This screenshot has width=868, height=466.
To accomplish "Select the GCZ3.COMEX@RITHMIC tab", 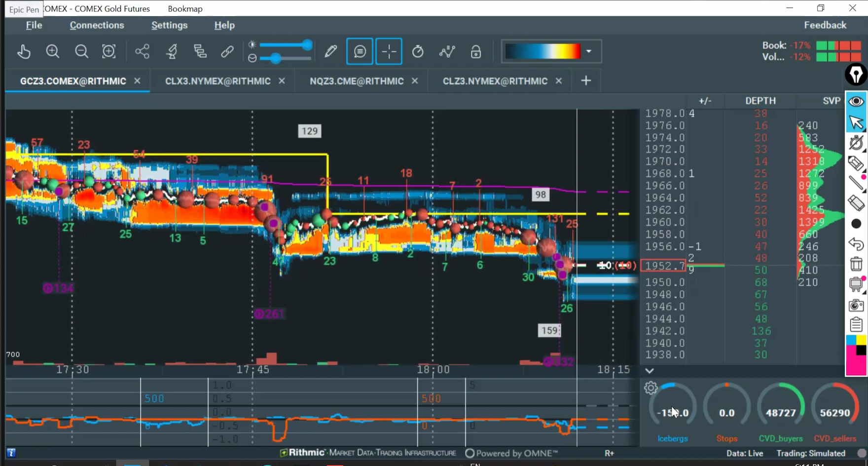I will pos(73,81).
